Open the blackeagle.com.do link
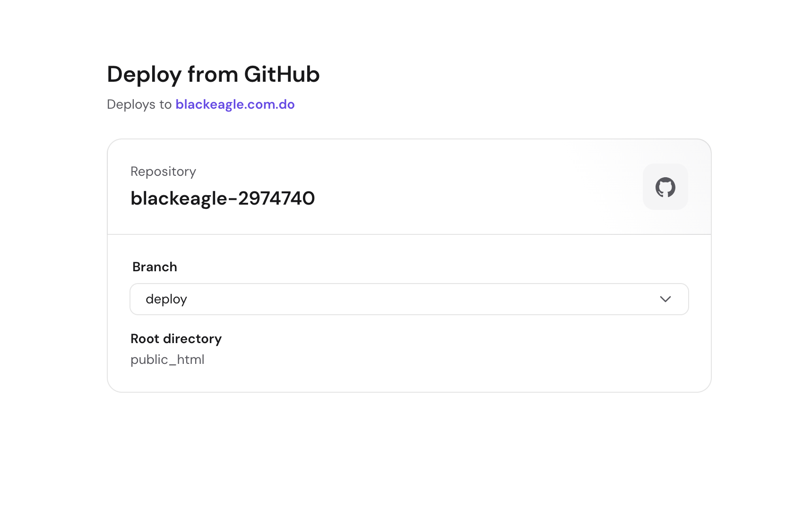812x517 pixels. 235,104
